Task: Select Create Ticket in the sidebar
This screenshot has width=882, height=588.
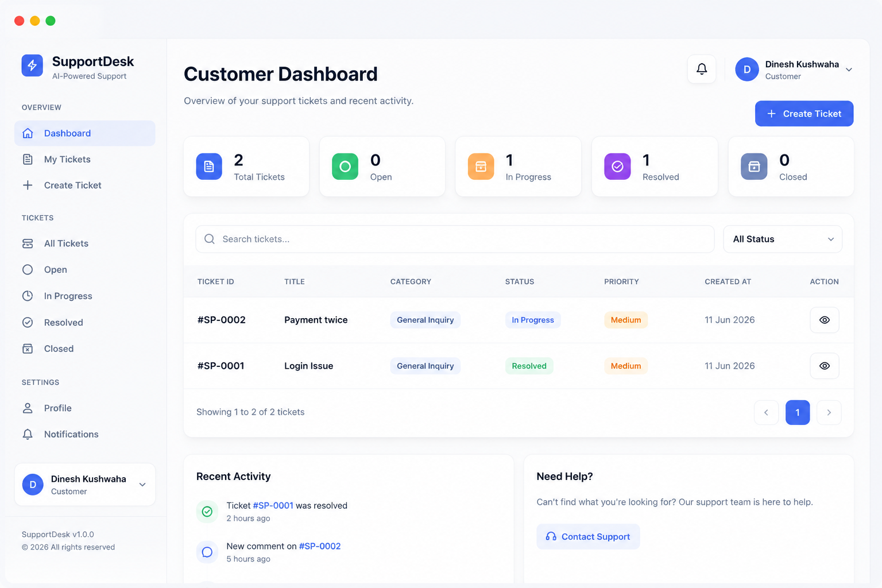Action: pyautogui.click(x=85, y=185)
